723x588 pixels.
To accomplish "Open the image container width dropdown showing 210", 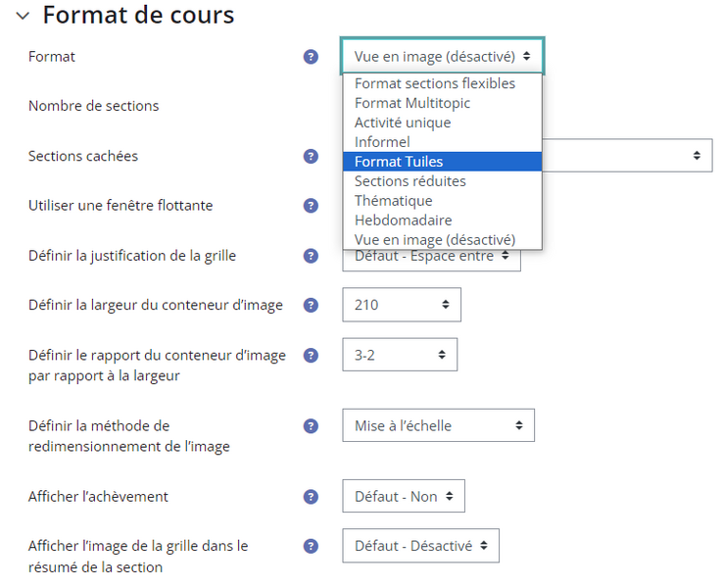I will [x=402, y=305].
